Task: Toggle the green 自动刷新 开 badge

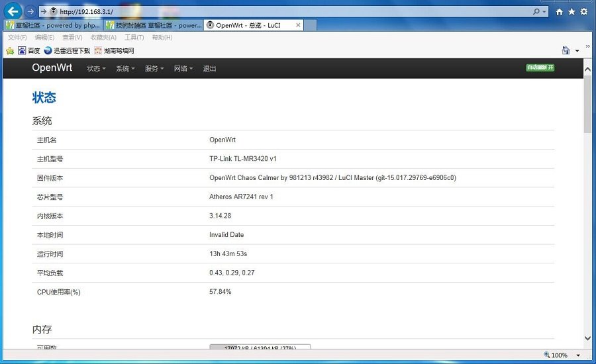Action: coord(540,68)
